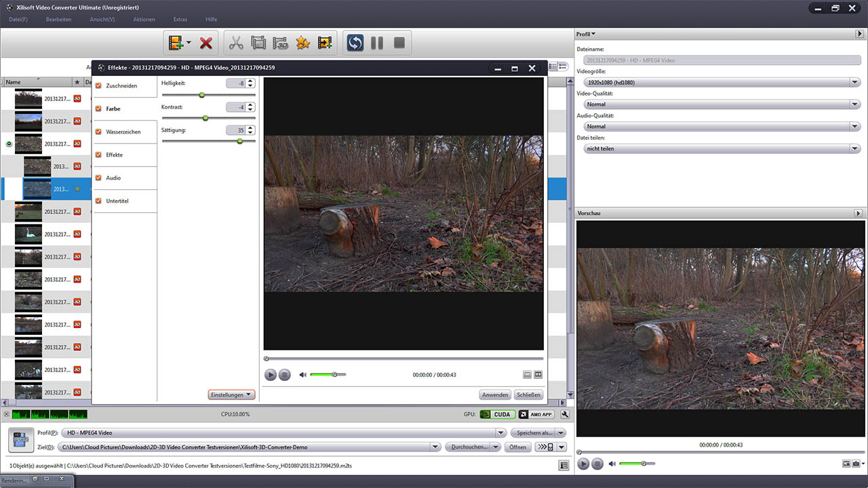Click the Effekte dialog volume slider

pyautogui.click(x=328, y=375)
